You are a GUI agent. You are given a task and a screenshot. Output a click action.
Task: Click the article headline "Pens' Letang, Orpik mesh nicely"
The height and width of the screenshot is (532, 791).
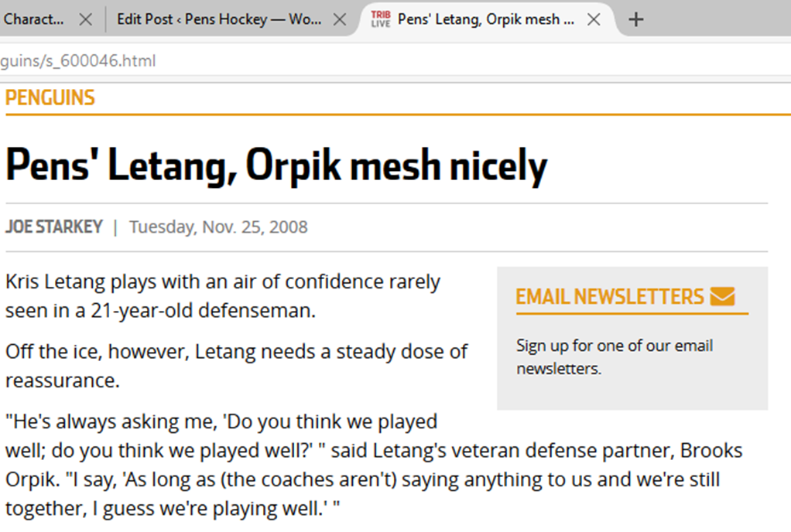276,165
